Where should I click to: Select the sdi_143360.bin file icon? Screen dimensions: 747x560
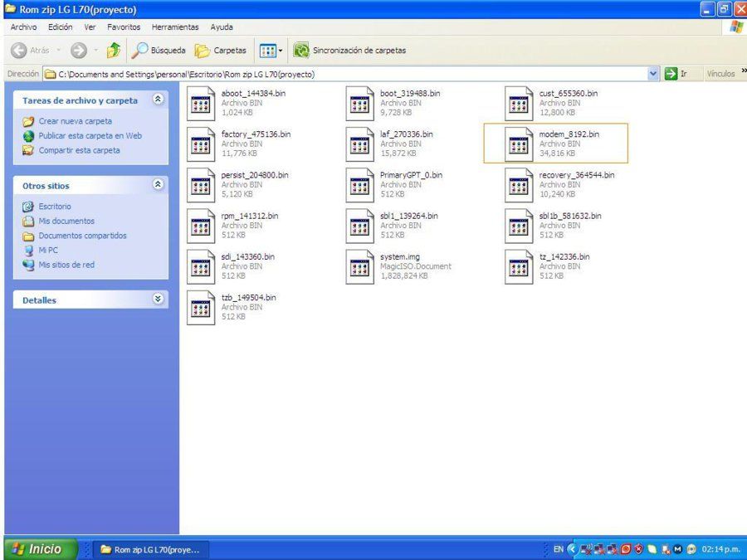click(x=201, y=267)
